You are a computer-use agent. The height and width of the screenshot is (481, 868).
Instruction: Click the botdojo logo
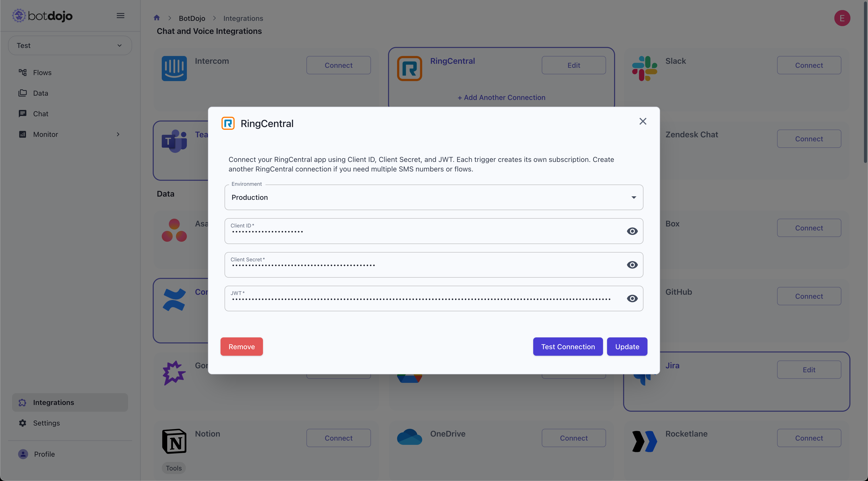[x=42, y=16]
